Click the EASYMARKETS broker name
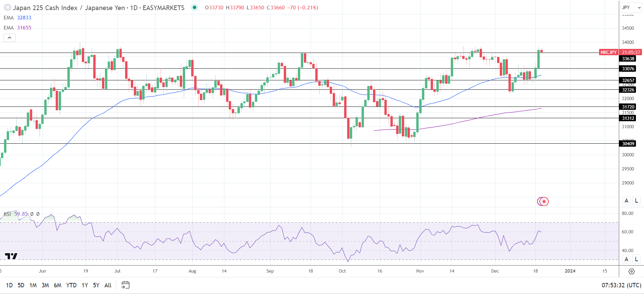 pos(163,8)
